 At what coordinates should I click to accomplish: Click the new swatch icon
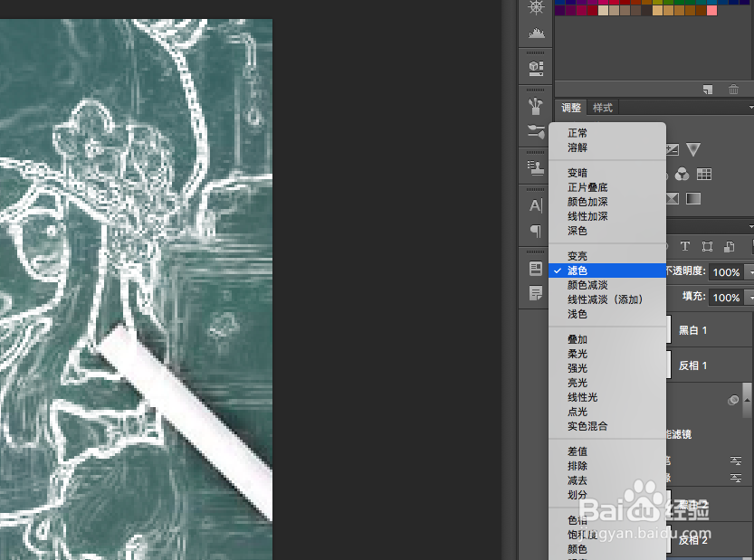707,90
